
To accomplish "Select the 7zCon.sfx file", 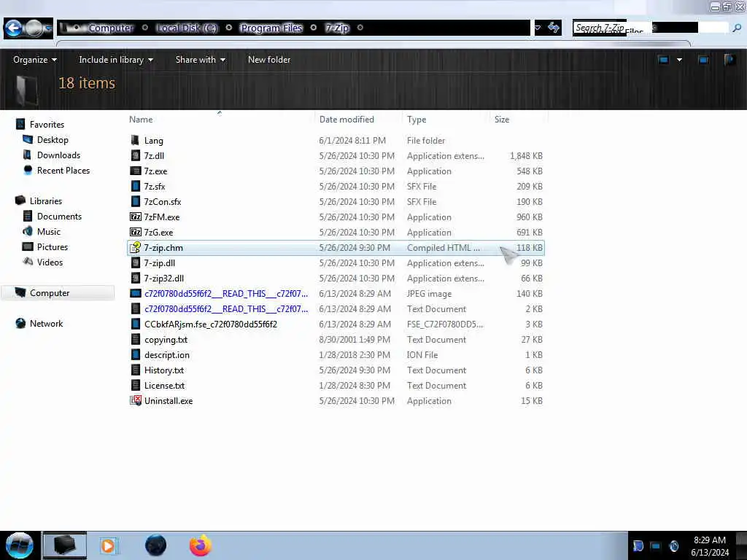I will 336,201.
